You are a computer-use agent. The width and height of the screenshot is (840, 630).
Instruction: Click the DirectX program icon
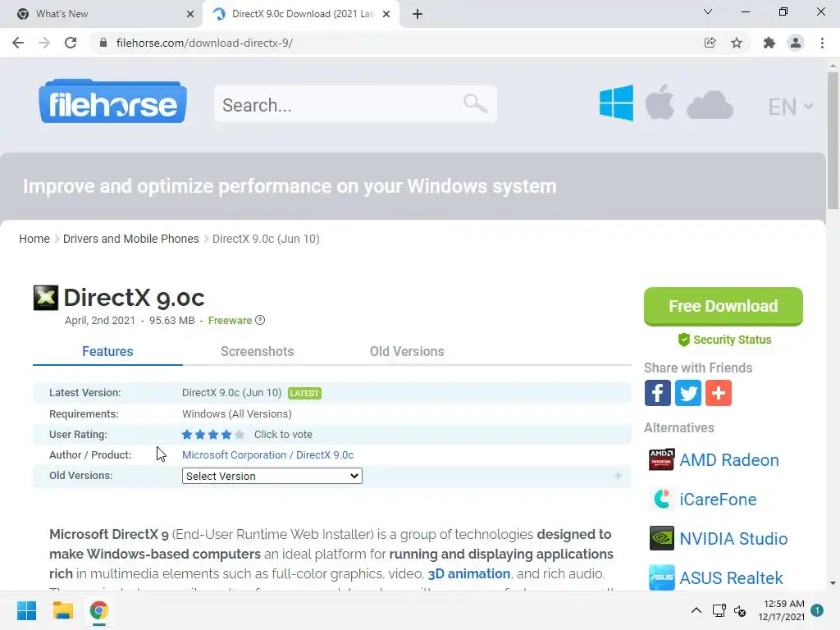46,297
